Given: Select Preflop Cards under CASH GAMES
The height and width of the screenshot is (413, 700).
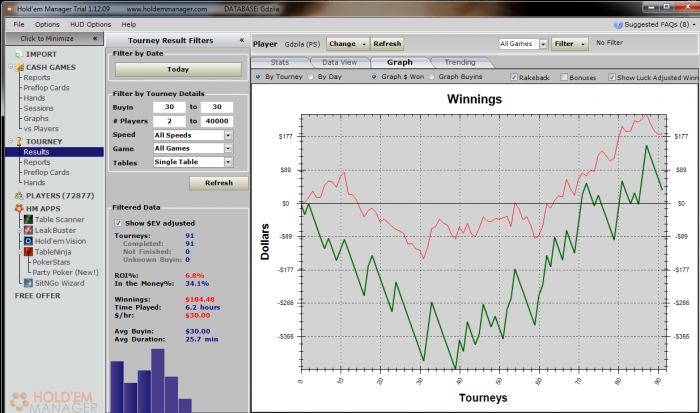Looking at the screenshot, I should point(46,88).
